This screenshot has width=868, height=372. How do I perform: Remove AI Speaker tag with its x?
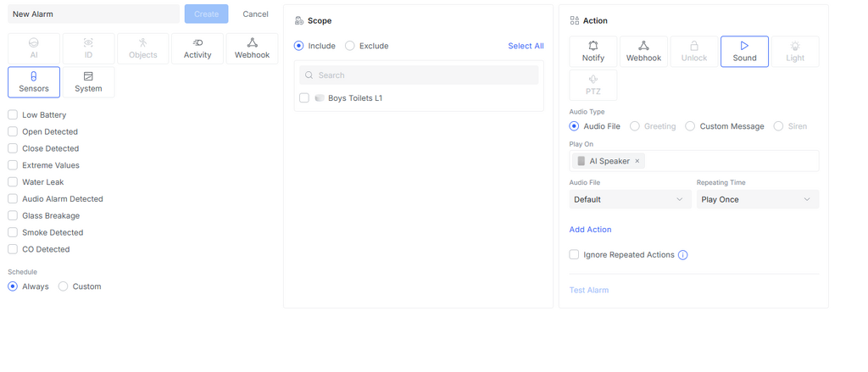pos(637,161)
